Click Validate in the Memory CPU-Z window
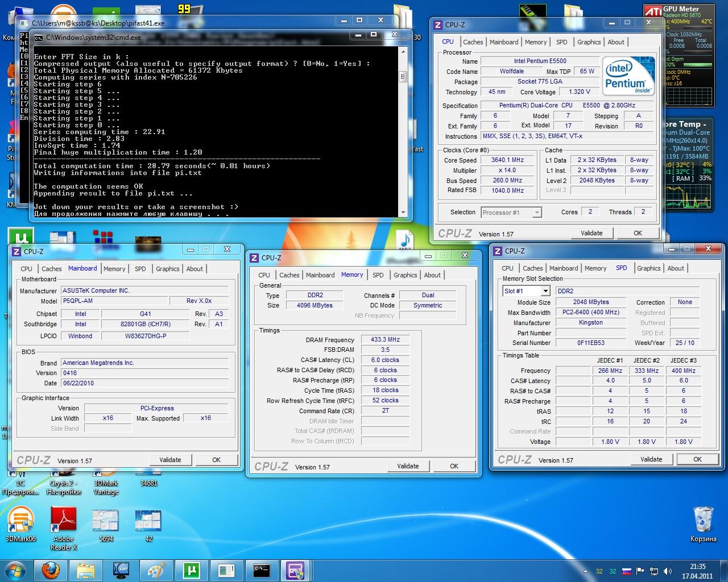 tap(408, 466)
